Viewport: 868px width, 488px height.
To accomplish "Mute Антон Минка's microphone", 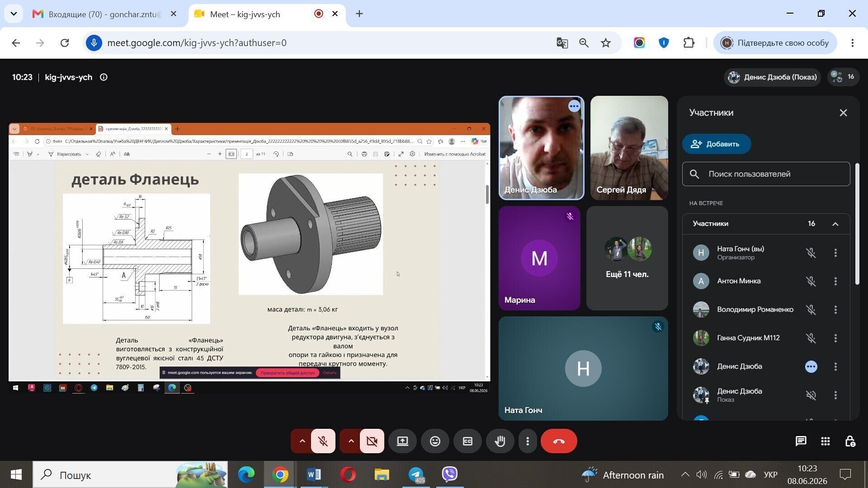I will pyautogui.click(x=811, y=281).
